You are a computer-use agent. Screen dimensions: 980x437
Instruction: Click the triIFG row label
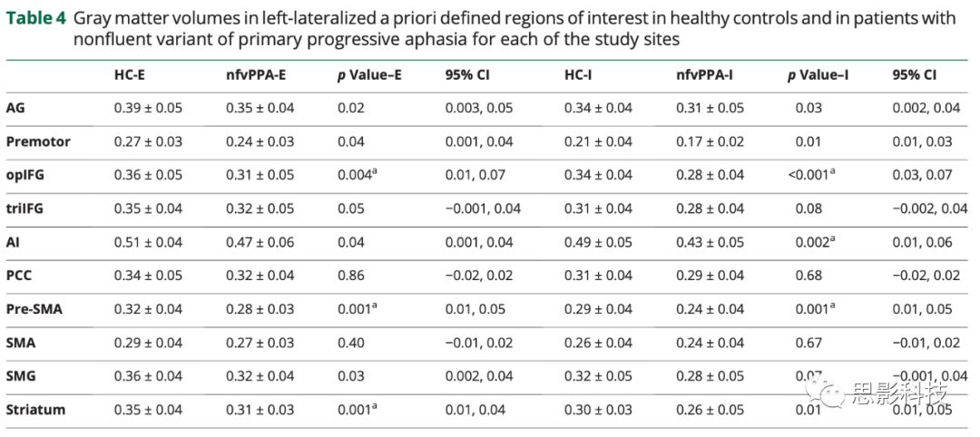(26, 209)
